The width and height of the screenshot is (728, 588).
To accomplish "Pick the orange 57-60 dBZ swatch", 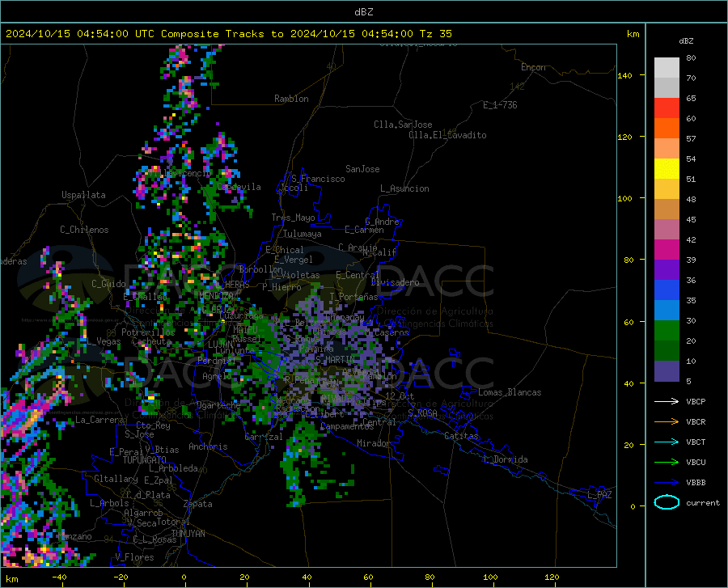I will pyautogui.click(x=667, y=129).
